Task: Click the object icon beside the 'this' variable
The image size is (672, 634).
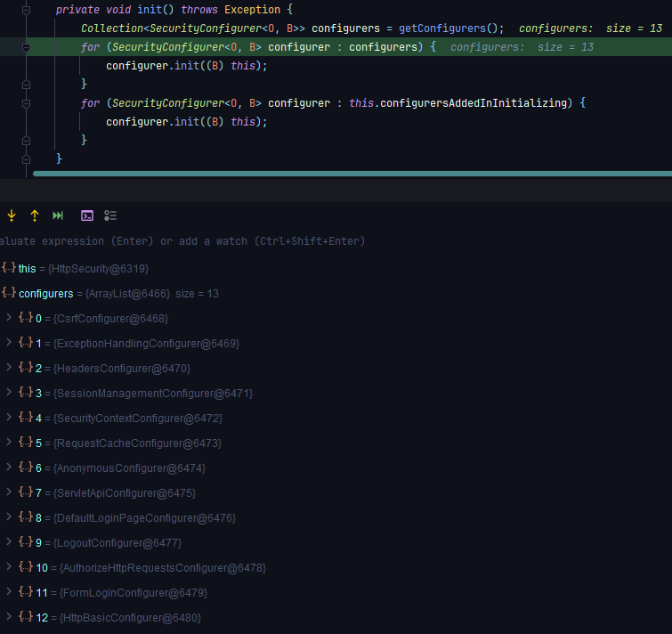Action: coord(8,268)
